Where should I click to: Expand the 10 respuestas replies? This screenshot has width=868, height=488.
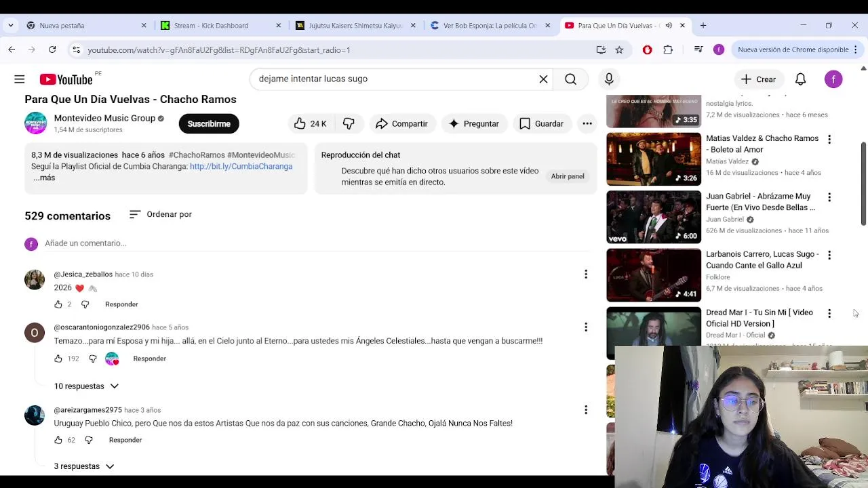coord(86,386)
